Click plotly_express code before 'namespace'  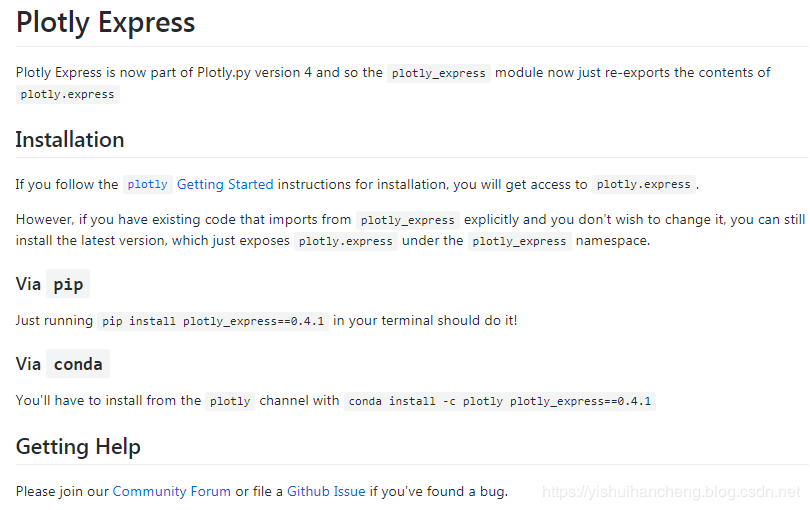(x=519, y=241)
